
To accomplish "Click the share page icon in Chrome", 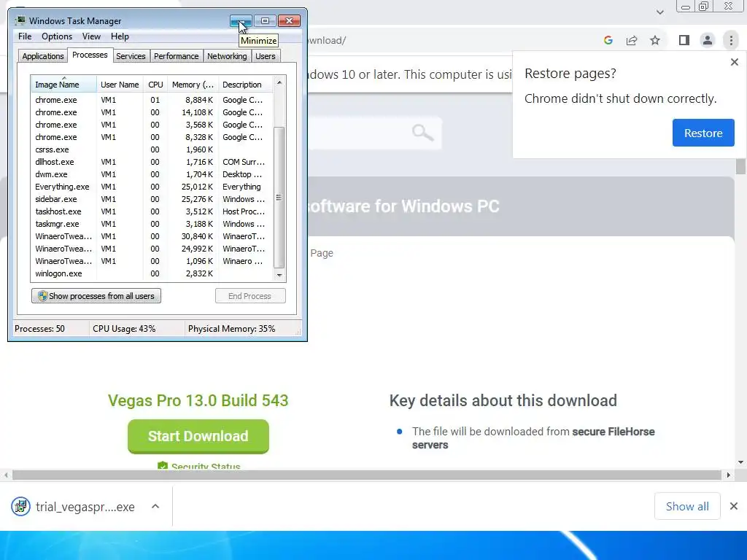I will pos(632,41).
